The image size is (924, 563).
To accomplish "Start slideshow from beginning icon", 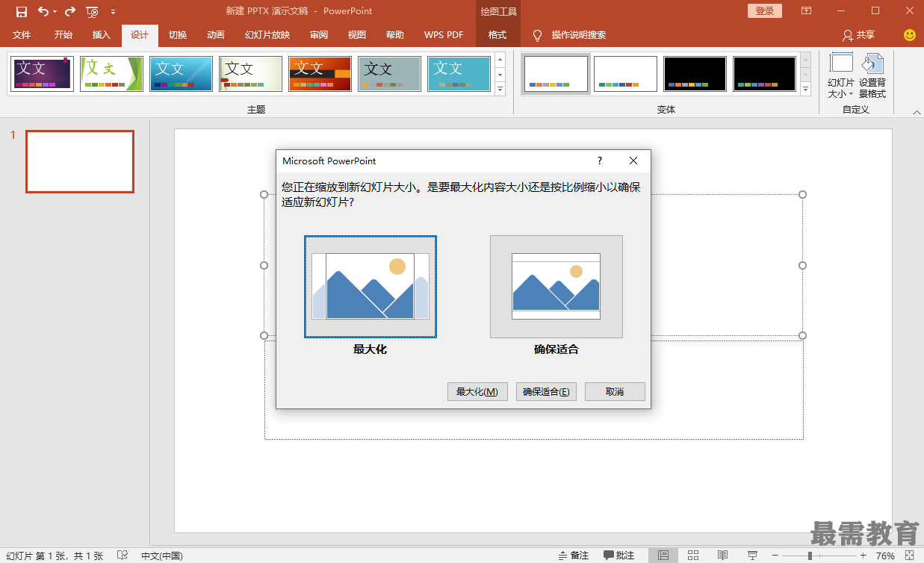I will (93, 11).
